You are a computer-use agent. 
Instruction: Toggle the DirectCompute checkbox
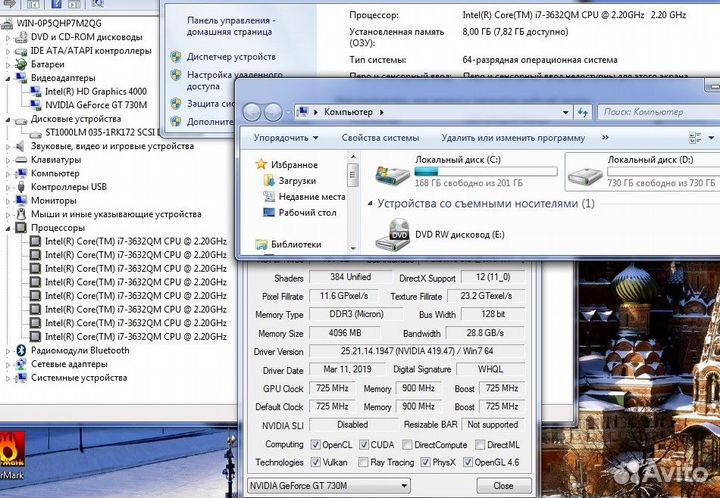[x=407, y=444]
